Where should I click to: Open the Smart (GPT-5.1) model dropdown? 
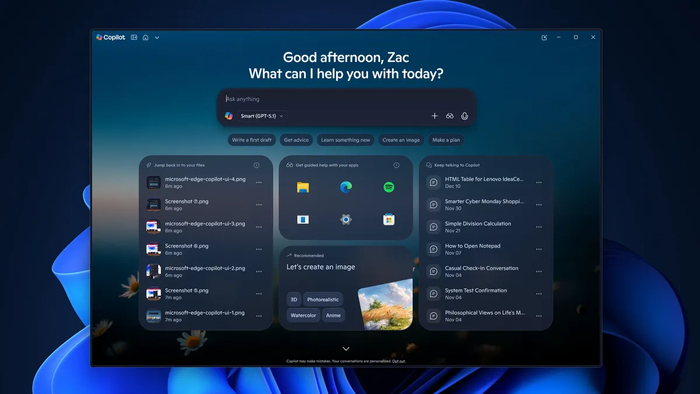(x=262, y=116)
